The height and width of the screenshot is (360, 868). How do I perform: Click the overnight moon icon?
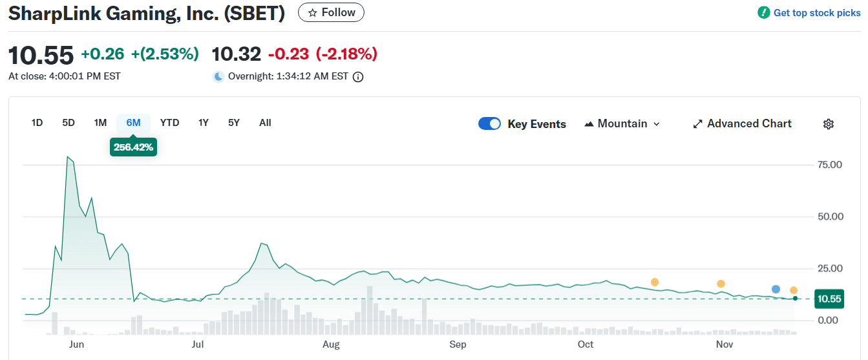tap(218, 76)
